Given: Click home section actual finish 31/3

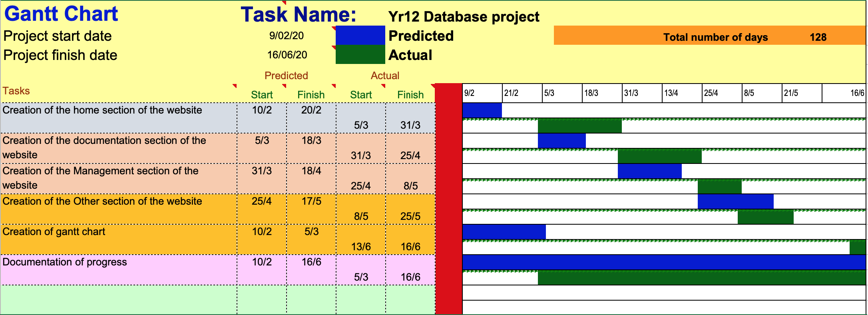Looking at the screenshot, I should click(410, 125).
